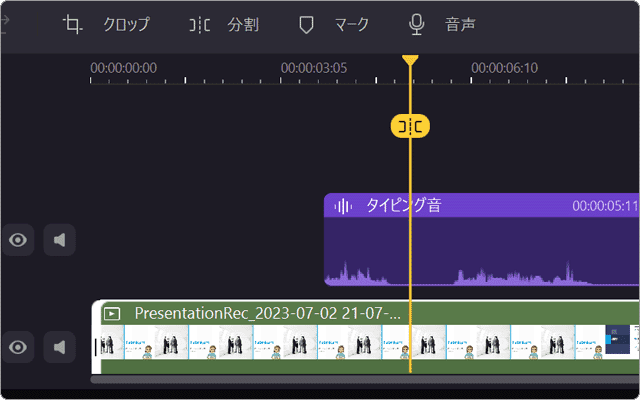
Task: Click the Mark (マーク) shield icon
Action: [306, 25]
